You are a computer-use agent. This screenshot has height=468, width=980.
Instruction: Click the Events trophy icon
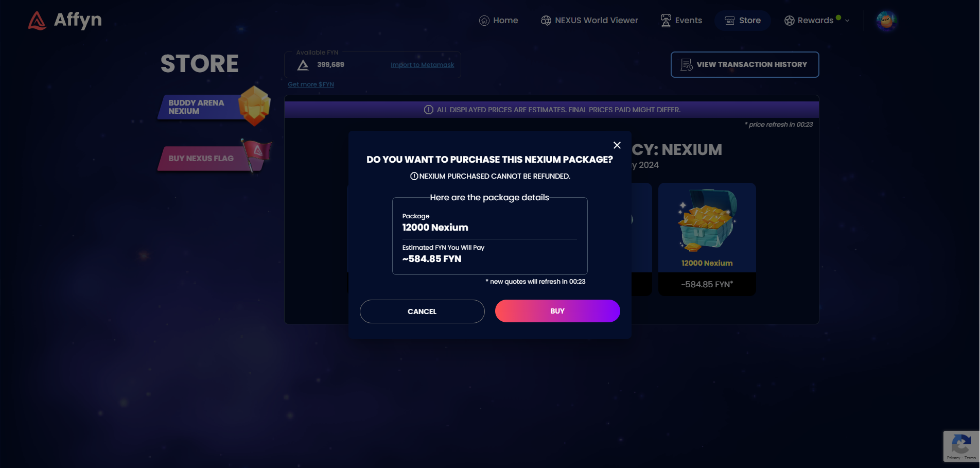(x=666, y=21)
